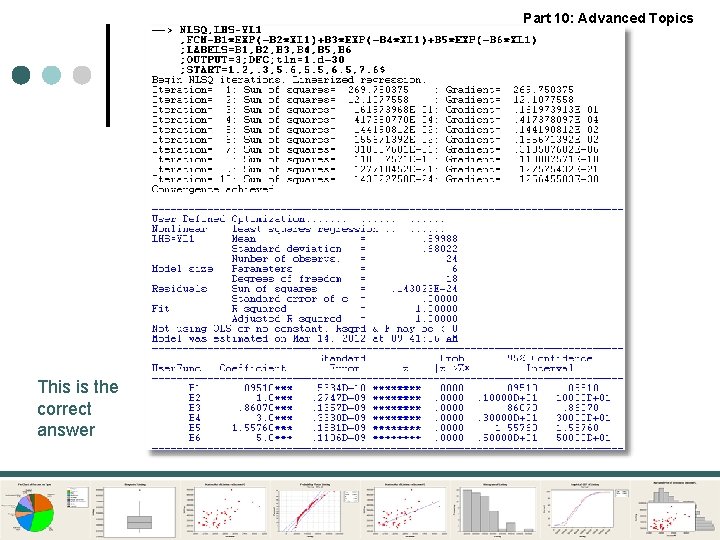Click the 'Degrees of freedom' row
The height and width of the screenshot is (540, 720).
[x=344, y=279]
